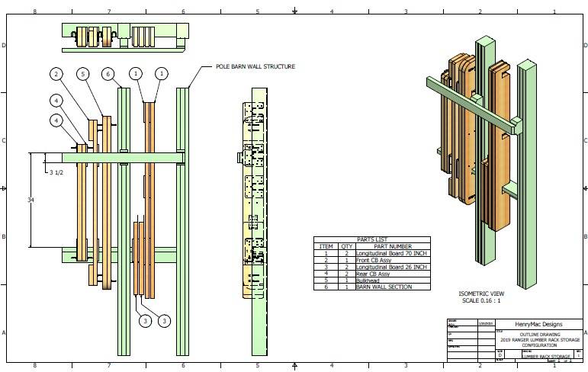This screenshot has width=588, height=372.
Task: Click the POLE BARN WALL STRUCTURE callout text
Action: click(x=255, y=66)
